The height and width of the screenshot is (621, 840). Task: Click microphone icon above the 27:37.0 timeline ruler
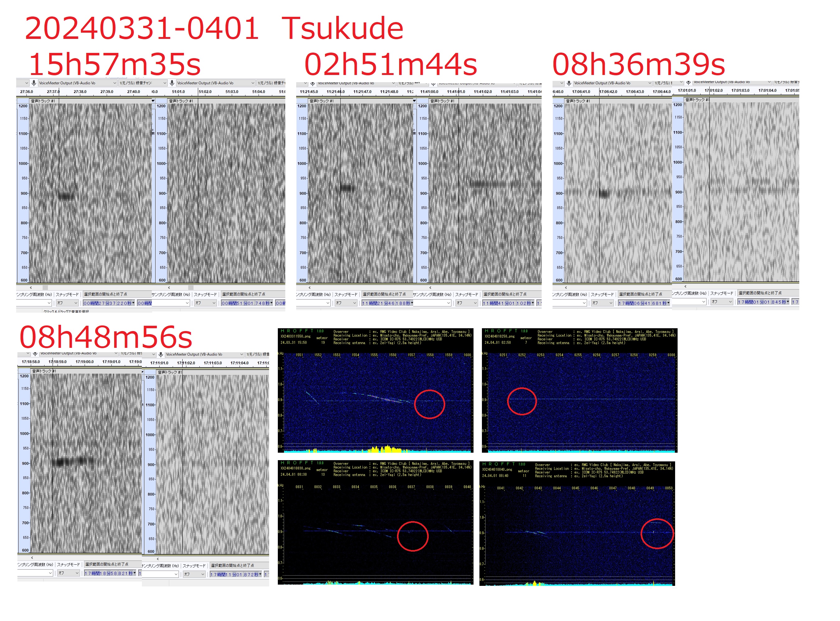pos(34,83)
